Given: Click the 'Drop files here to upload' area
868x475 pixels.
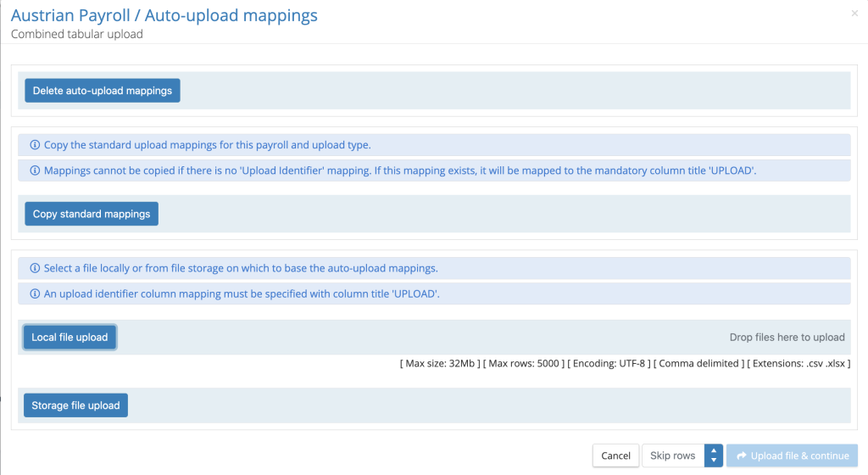Looking at the screenshot, I should point(787,338).
